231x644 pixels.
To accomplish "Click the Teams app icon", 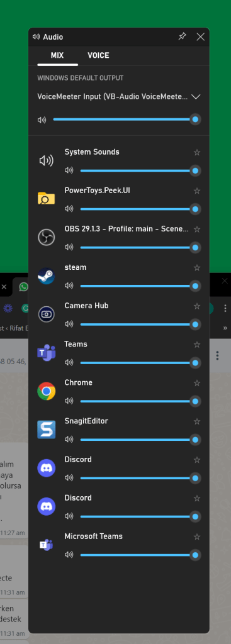I will pos(46,353).
